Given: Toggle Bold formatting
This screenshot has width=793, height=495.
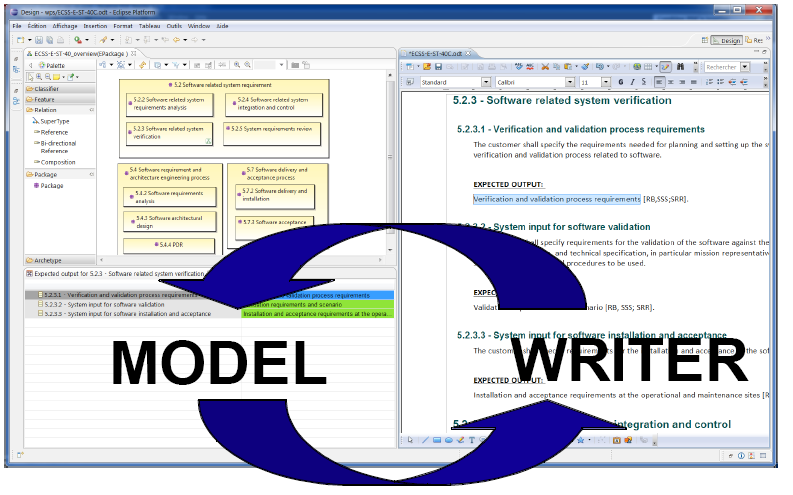Looking at the screenshot, I should [621, 82].
